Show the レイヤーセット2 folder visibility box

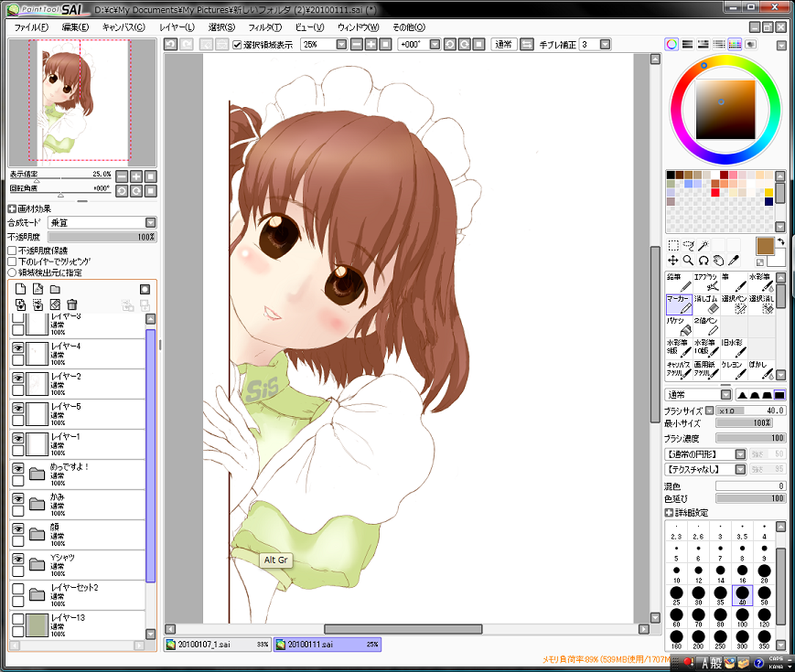(x=17, y=589)
